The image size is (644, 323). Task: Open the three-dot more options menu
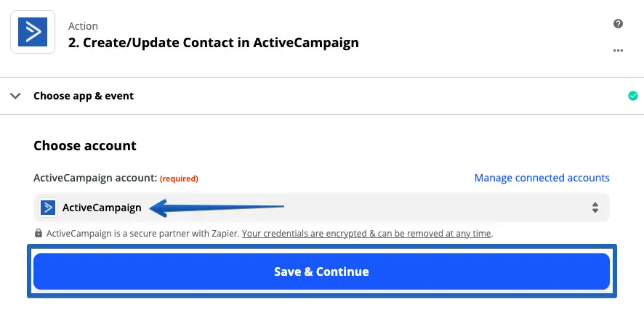[x=618, y=50]
